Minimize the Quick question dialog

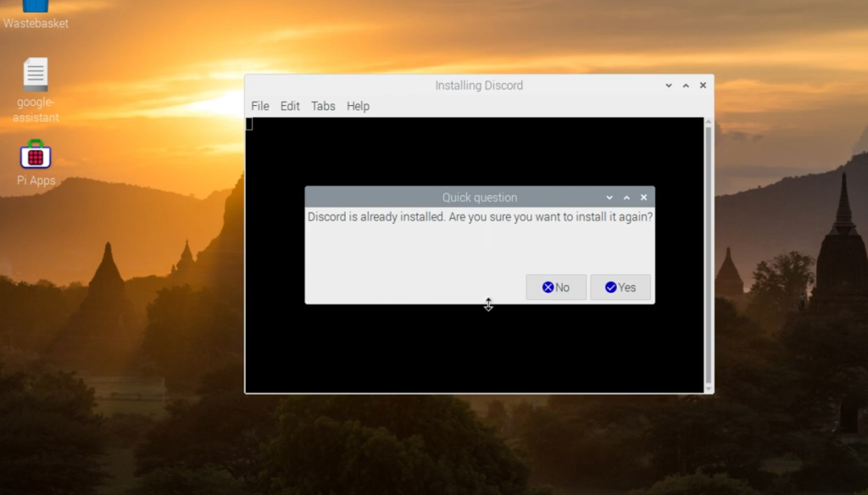609,197
